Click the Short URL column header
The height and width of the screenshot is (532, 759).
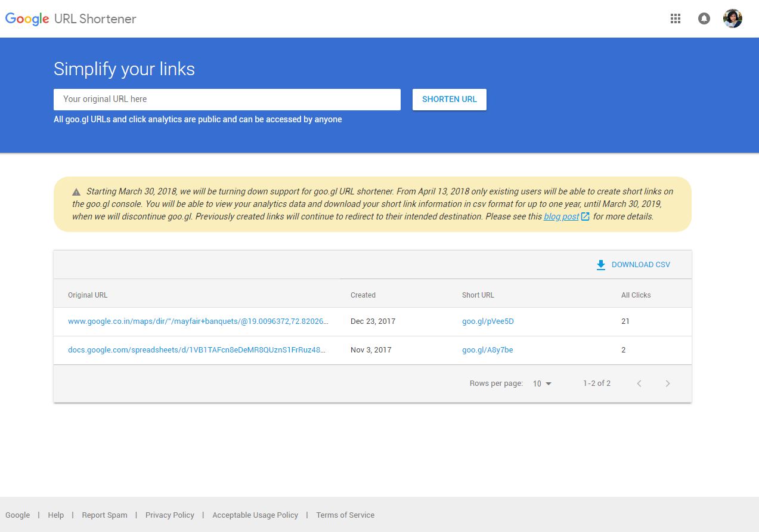click(x=478, y=295)
